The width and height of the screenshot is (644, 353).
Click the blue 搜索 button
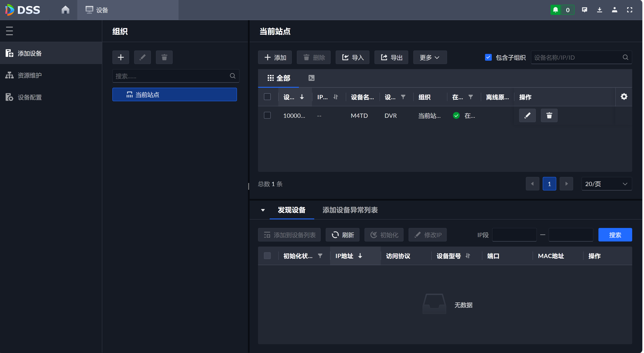point(615,235)
